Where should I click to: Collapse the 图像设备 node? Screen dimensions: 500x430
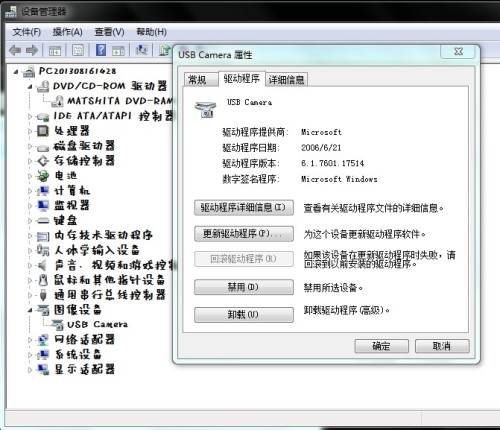click(30, 310)
